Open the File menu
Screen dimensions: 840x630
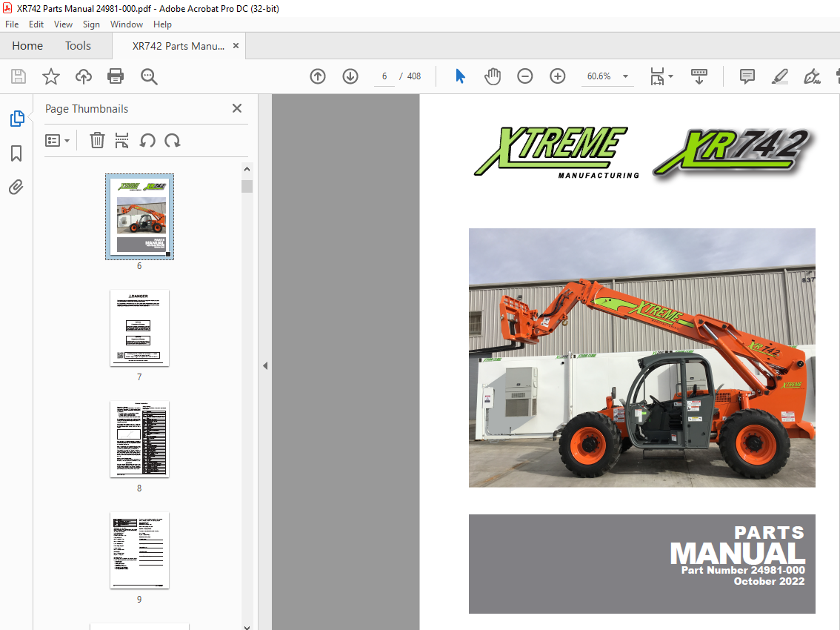[x=12, y=24]
